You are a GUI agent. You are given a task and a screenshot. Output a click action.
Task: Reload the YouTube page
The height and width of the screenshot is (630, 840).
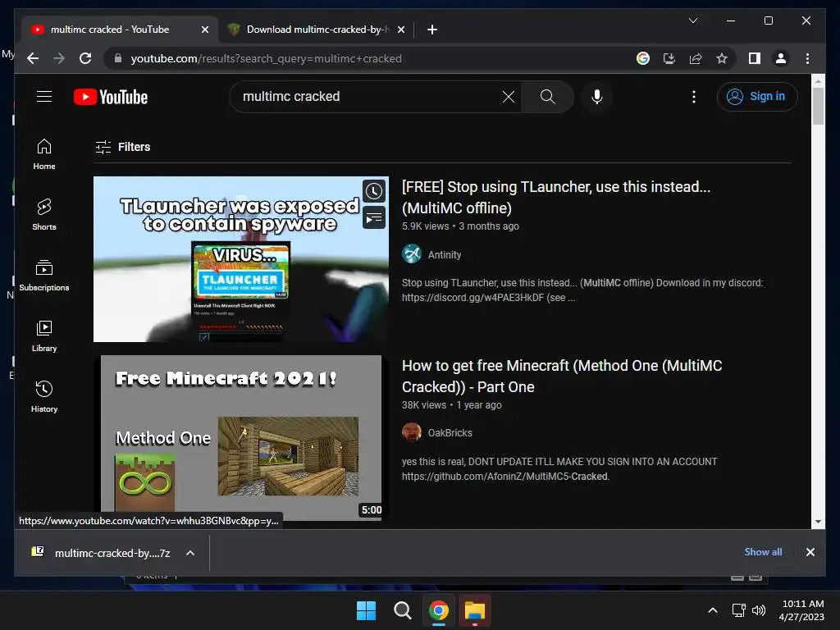[x=85, y=58]
